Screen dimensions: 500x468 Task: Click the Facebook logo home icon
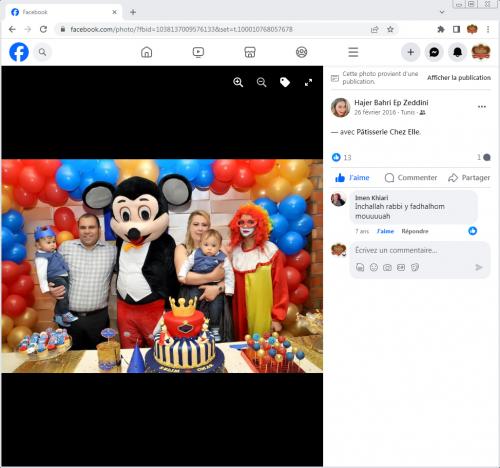[x=19, y=52]
